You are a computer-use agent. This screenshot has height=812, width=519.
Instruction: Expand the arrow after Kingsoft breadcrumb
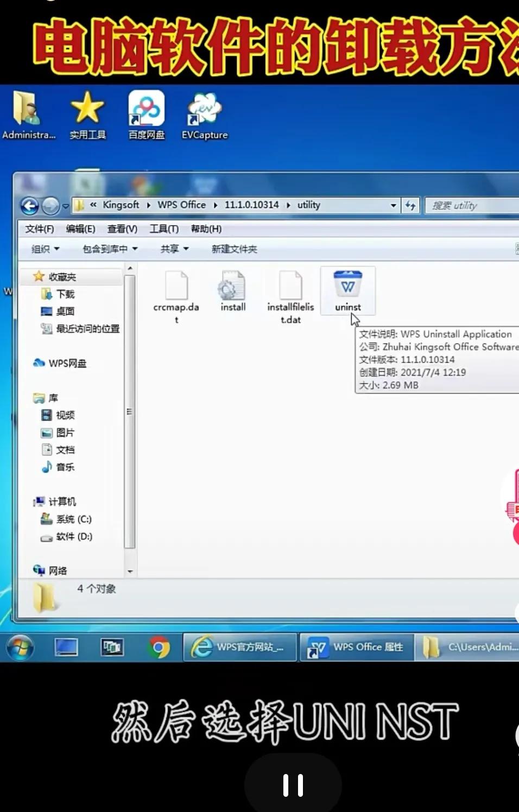148,205
